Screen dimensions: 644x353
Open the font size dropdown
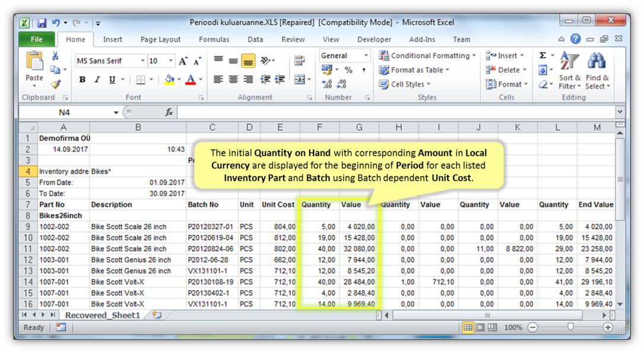click(x=170, y=61)
